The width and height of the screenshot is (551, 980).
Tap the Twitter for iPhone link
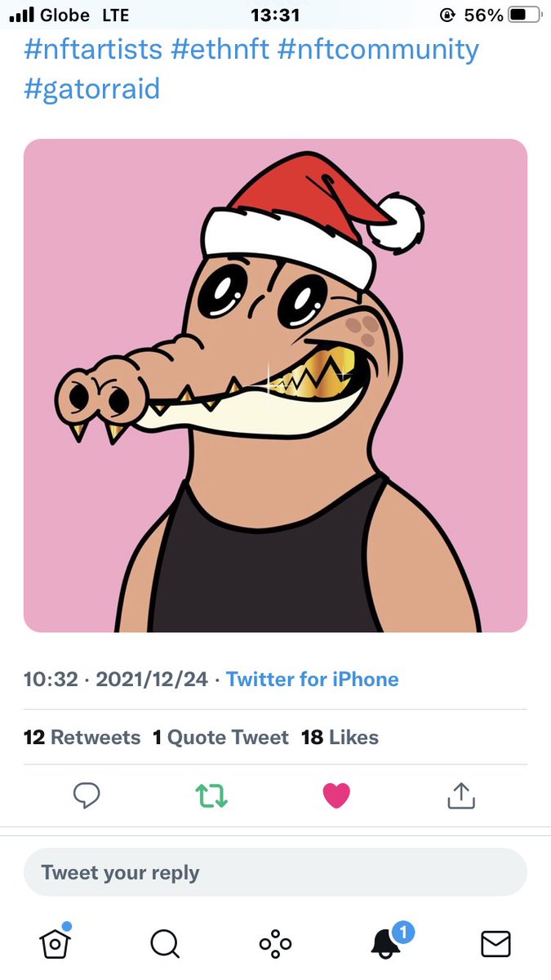(313, 679)
